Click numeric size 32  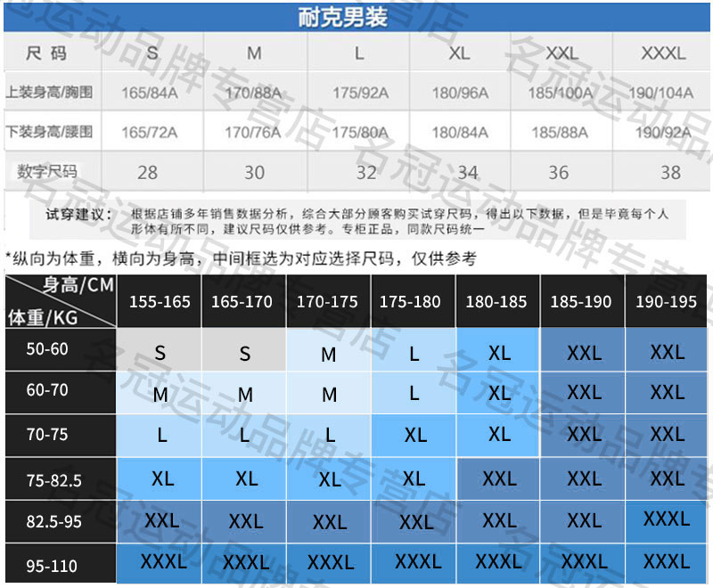(x=366, y=173)
